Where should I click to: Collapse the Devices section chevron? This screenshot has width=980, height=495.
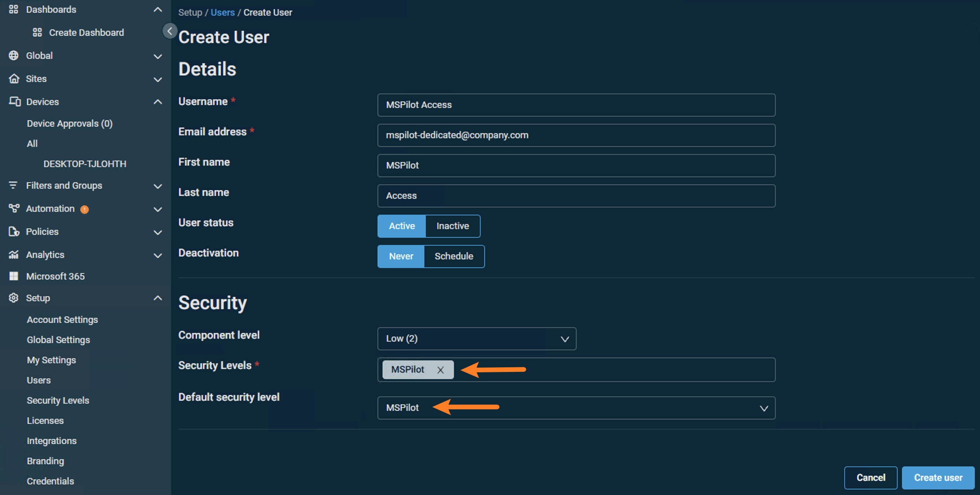pos(157,102)
